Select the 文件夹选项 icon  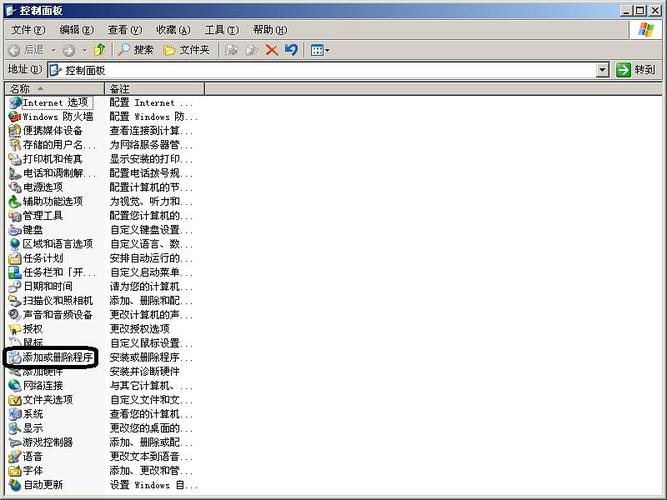point(15,400)
